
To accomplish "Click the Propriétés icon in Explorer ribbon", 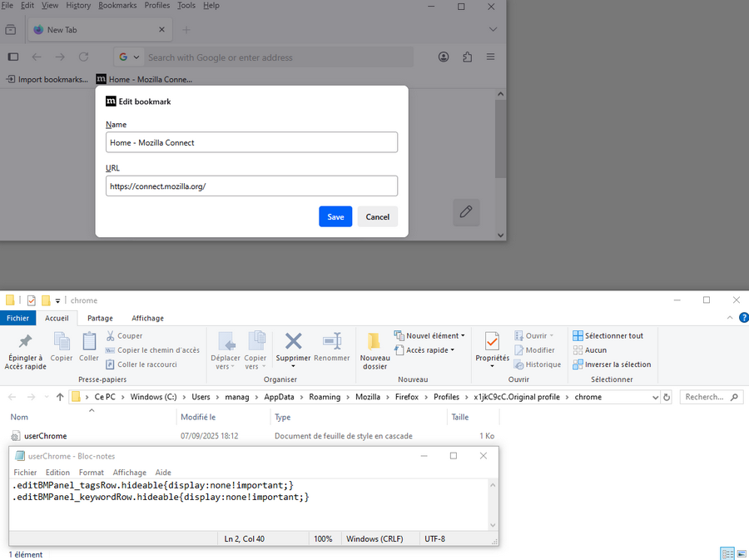I will click(x=492, y=341).
